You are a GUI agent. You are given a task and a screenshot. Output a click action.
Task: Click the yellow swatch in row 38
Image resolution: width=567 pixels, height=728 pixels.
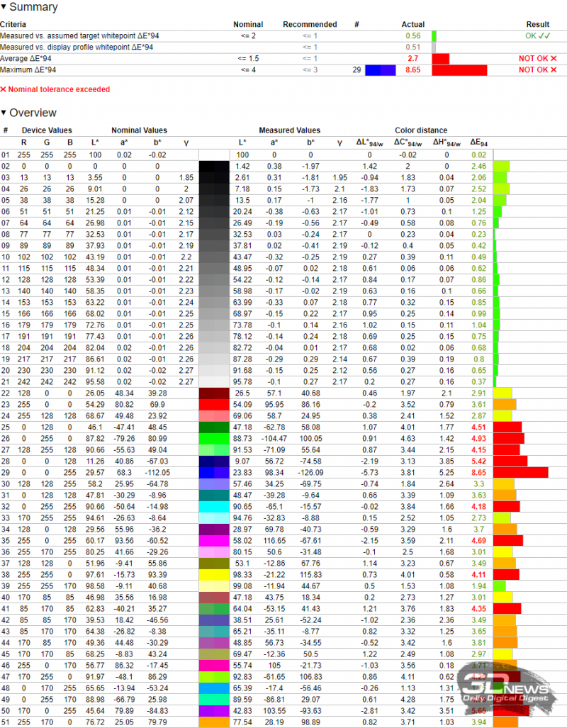215,574
